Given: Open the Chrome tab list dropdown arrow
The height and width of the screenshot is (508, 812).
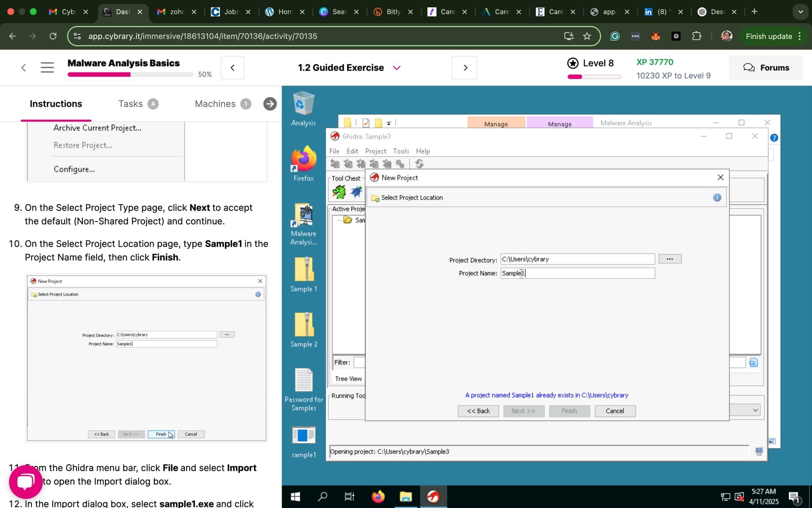Looking at the screenshot, I should point(800,12).
